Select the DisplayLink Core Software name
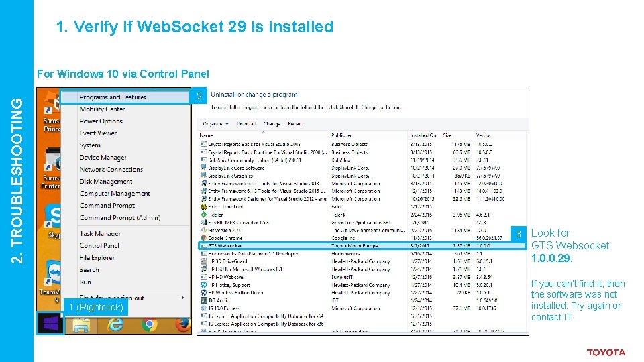 pyautogui.click(x=236, y=168)
